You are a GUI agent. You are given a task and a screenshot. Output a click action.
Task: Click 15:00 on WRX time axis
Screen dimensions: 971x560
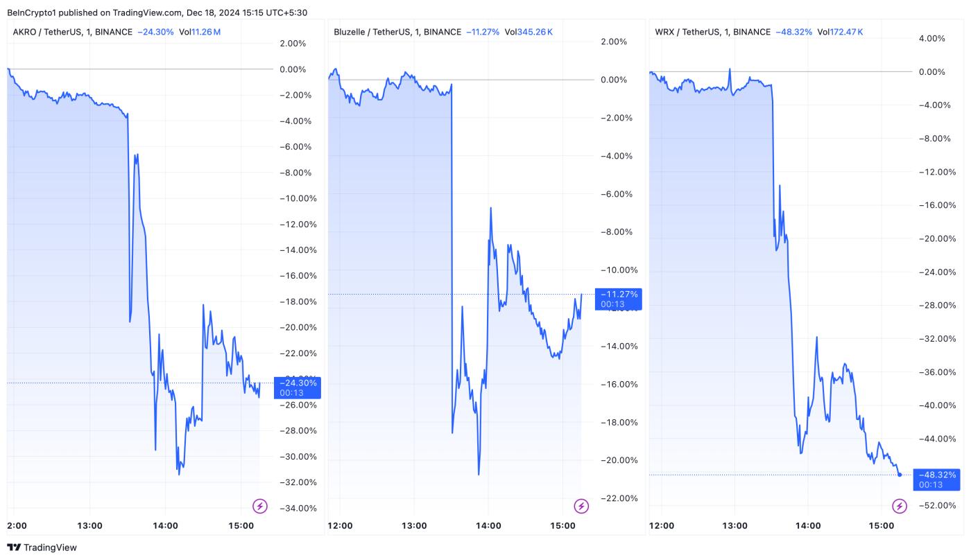(881, 525)
